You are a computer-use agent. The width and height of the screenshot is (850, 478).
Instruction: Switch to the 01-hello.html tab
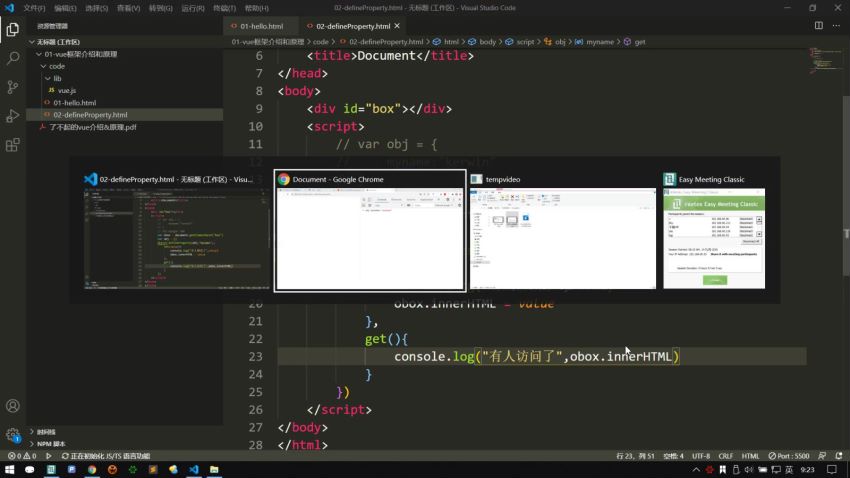261,26
